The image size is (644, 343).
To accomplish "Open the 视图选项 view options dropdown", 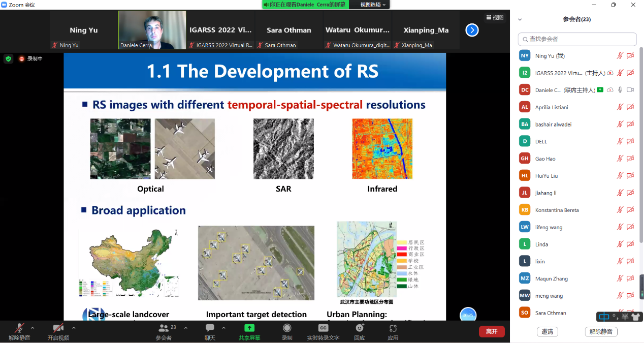I will [x=373, y=5].
